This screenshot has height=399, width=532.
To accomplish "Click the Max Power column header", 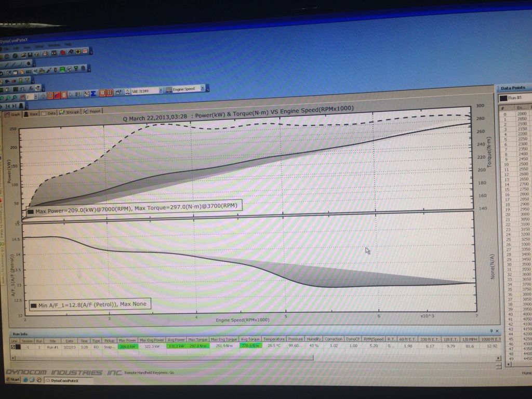I will 127,340.
